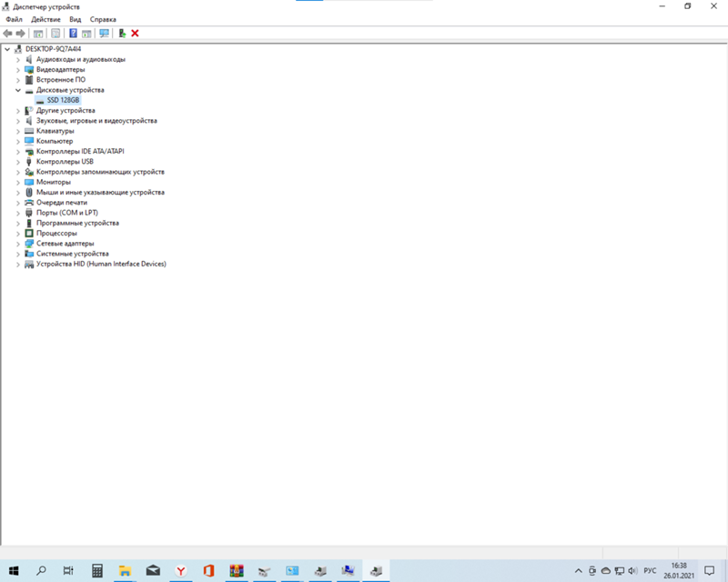The width and height of the screenshot is (728, 582).
Task: Open the Действие menu
Action: tap(45, 19)
